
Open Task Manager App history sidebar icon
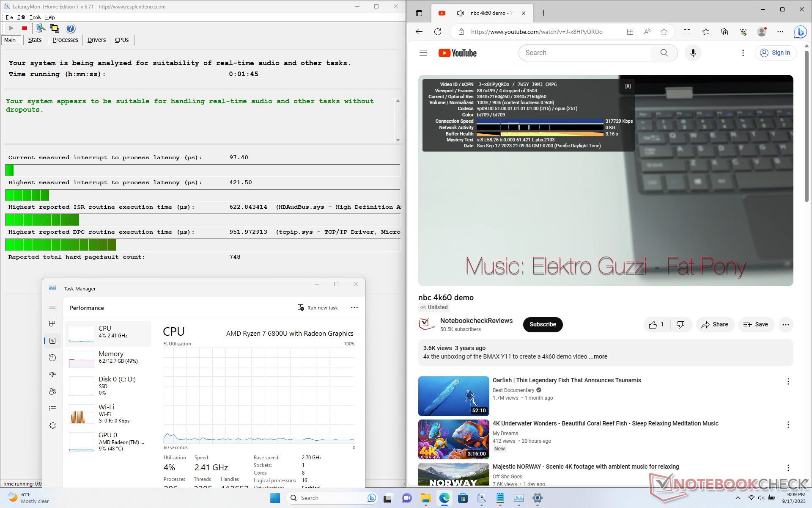(52, 358)
